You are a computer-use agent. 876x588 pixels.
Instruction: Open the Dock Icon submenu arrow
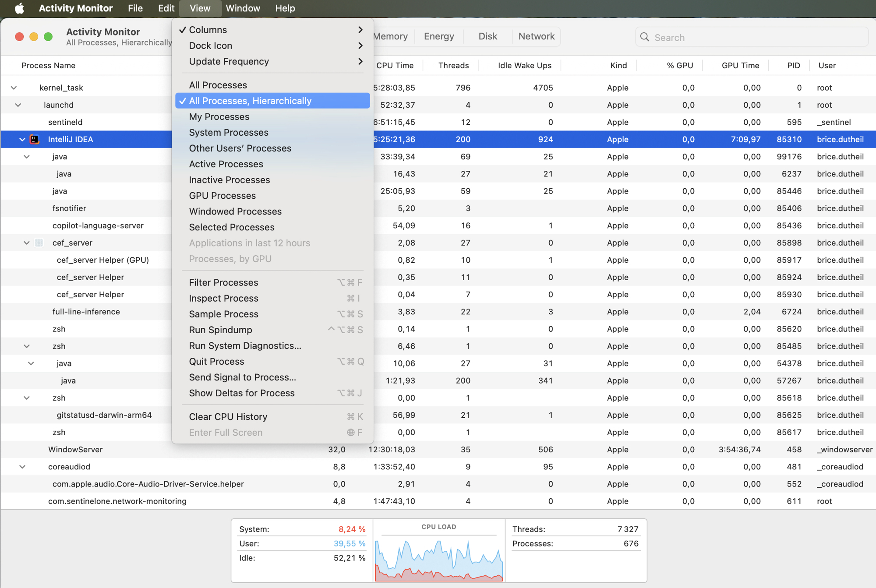[360, 46]
